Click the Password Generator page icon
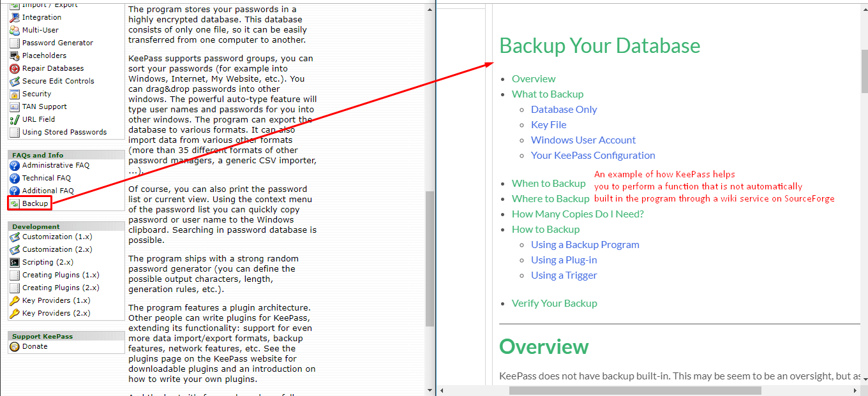This screenshot has width=868, height=396. (15, 43)
